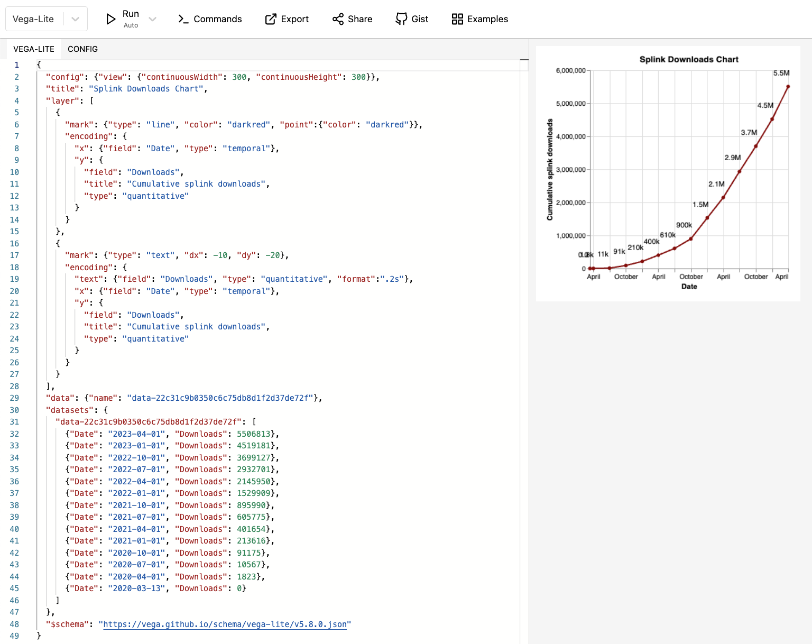Open the Gist dialog
Screen dimensions: 812x644
pyautogui.click(x=412, y=19)
